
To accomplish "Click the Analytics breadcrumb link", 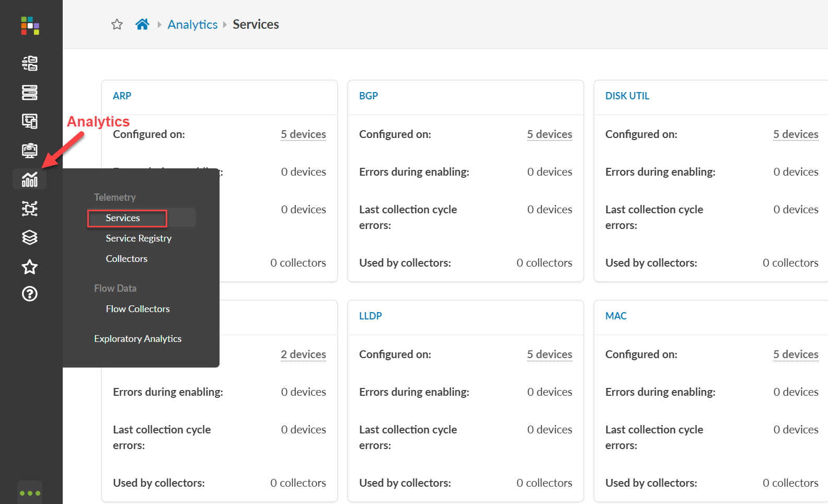I will pyautogui.click(x=192, y=25).
